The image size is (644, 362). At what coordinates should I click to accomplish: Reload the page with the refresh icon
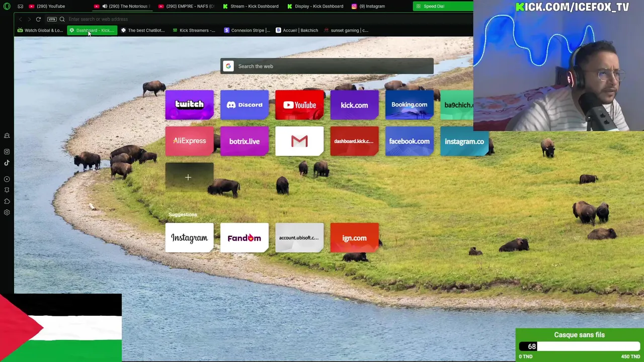[x=38, y=19]
